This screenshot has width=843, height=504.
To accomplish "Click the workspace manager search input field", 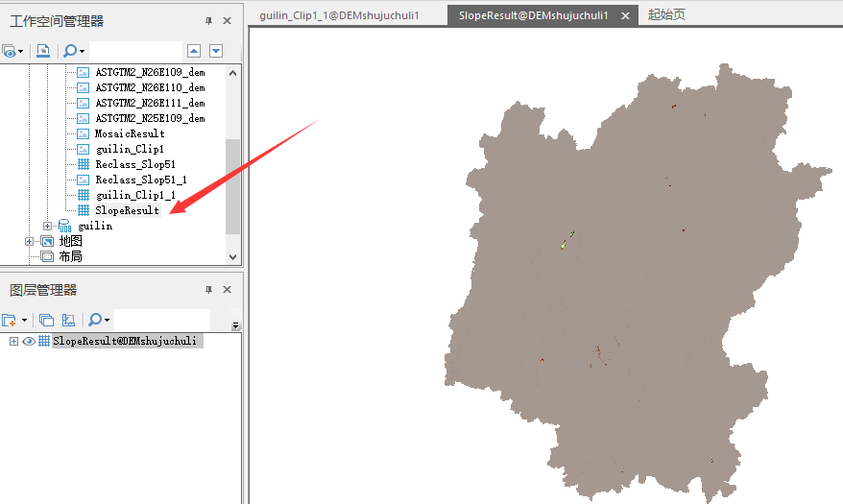I will pos(135,51).
